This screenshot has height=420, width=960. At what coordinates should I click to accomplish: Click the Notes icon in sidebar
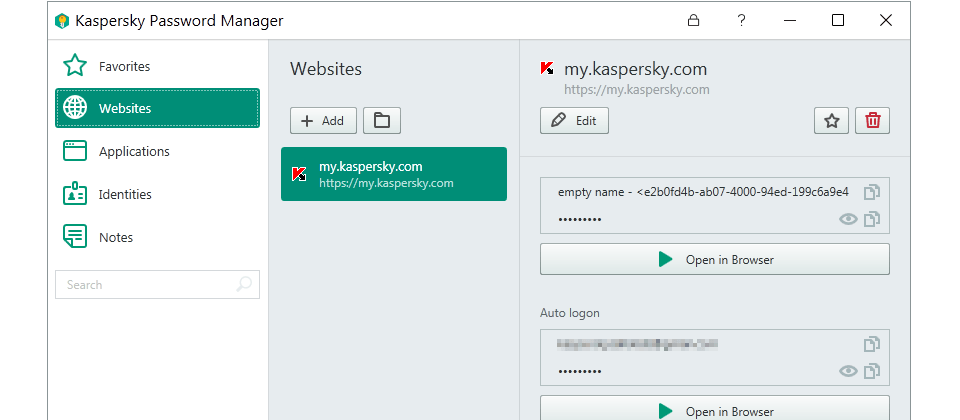pyautogui.click(x=75, y=236)
